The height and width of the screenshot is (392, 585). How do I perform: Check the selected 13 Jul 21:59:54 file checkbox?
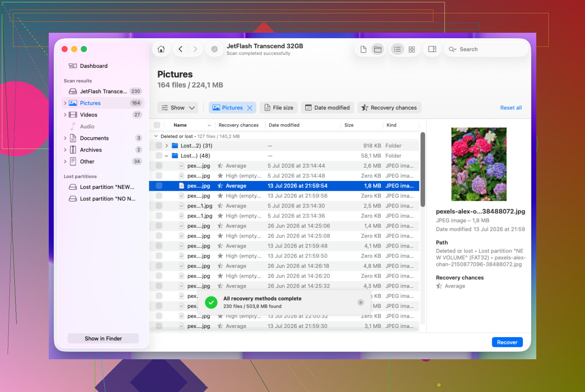pyautogui.click(x=159, y=186)
